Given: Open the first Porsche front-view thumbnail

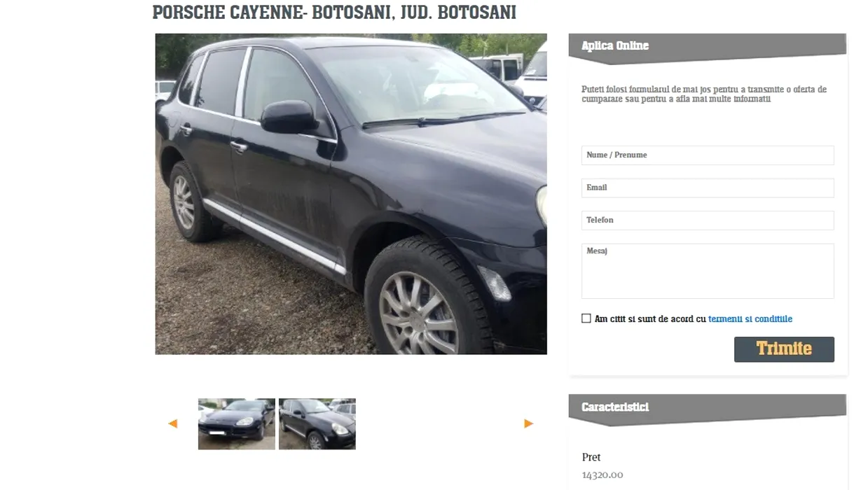Looking at the screenshot, I should [237, 424].
